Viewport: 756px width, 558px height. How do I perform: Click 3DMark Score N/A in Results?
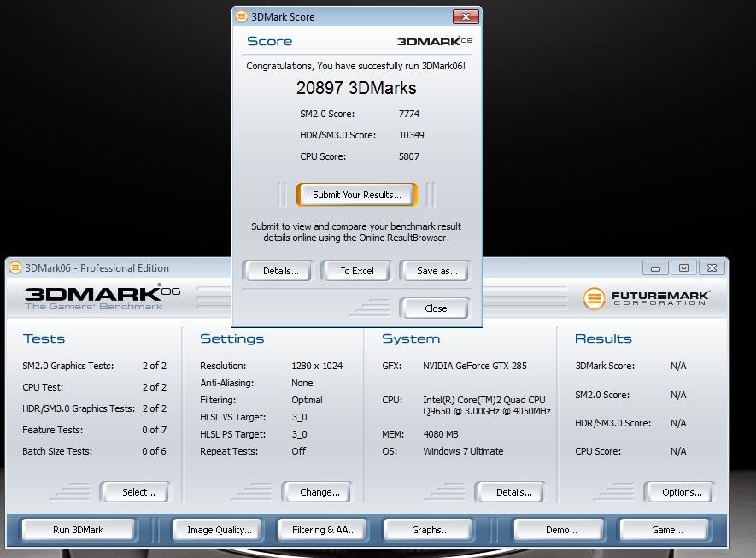click(678, 366)
